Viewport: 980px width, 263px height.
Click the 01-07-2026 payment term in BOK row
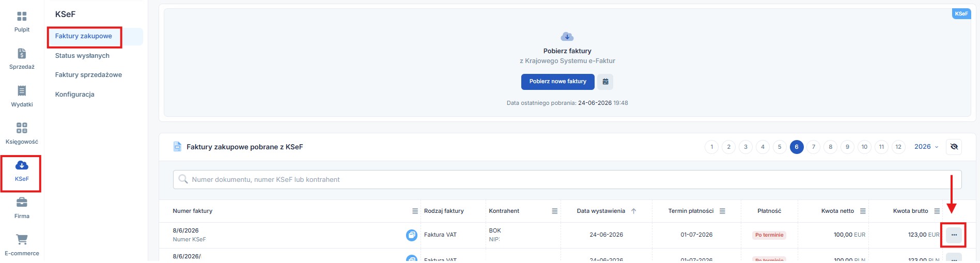pos(696,235)
